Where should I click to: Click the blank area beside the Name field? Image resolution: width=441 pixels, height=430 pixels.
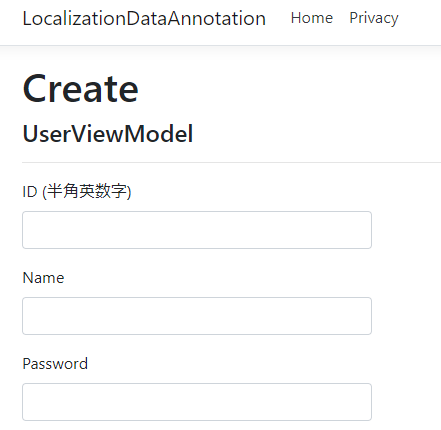tap(406, 316)
